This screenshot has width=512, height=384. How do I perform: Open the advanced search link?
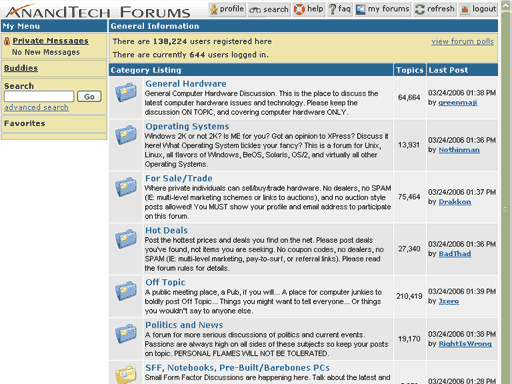click(36, 108)
